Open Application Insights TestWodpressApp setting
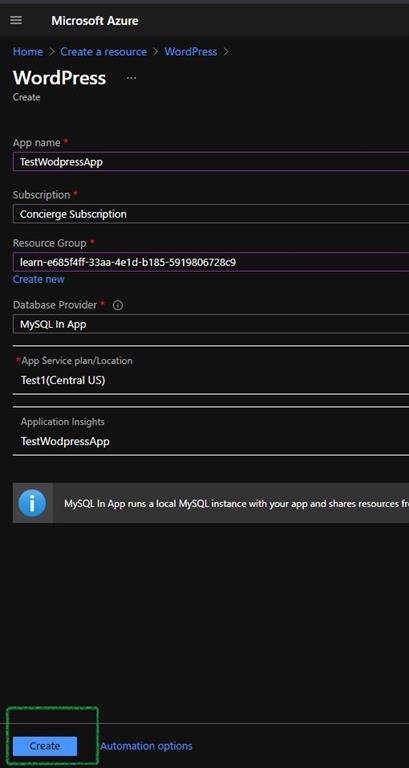 211,432
